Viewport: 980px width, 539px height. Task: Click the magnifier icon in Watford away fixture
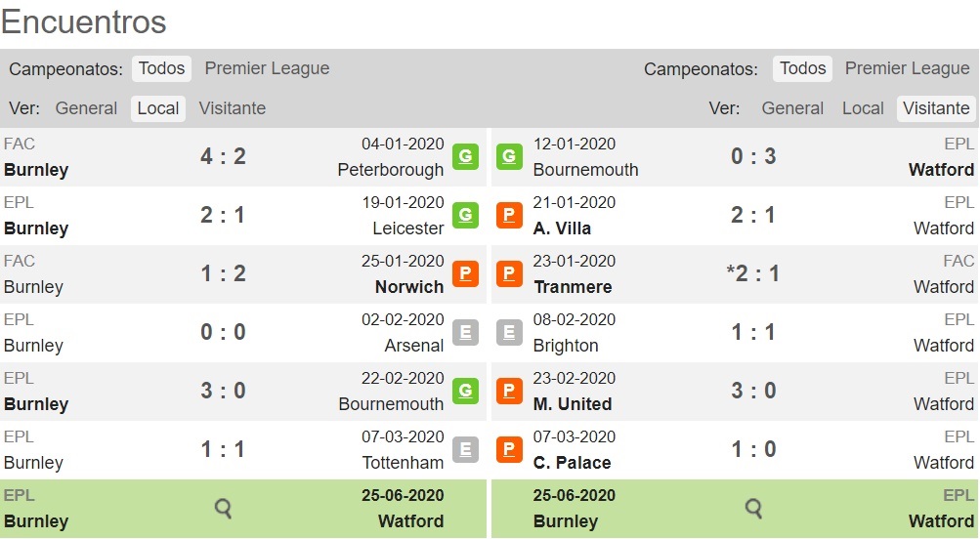pyautogui.click(x=753, y=509)
